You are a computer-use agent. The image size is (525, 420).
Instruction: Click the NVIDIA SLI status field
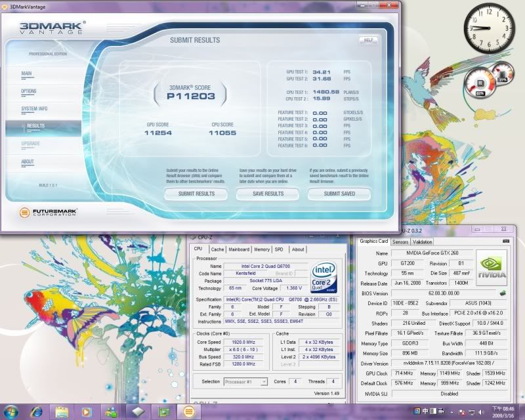449,394
